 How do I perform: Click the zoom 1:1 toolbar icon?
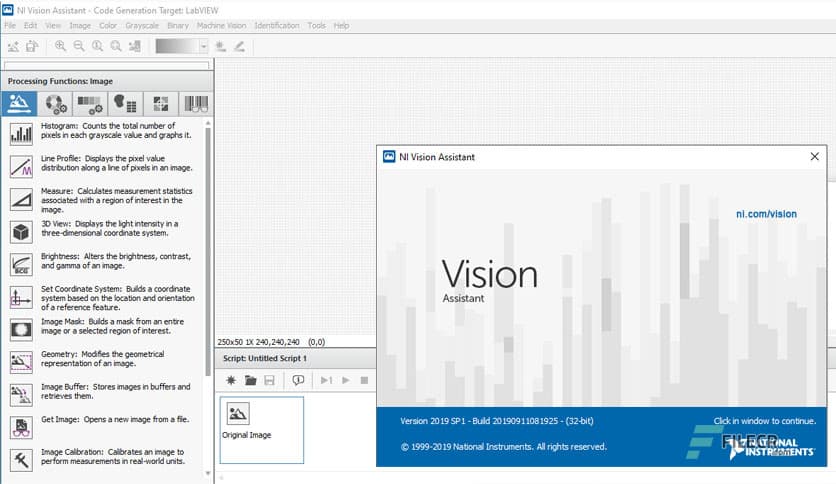98,46
